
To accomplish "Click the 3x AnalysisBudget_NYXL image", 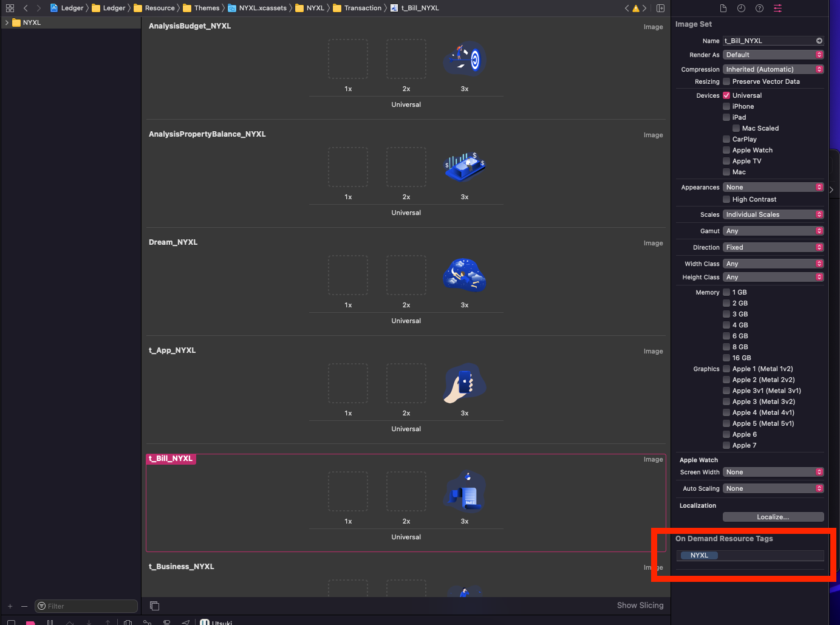I will (465, 59).
